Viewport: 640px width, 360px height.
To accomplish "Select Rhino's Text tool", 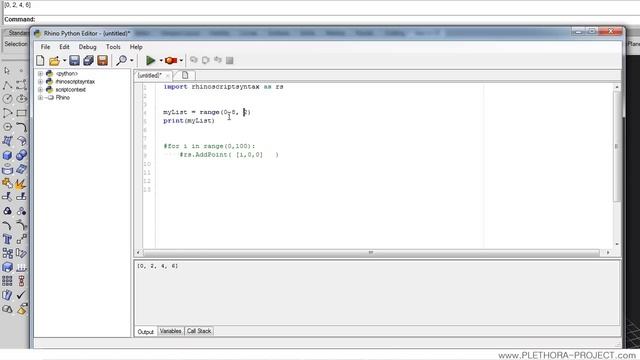I will point(7,239).
